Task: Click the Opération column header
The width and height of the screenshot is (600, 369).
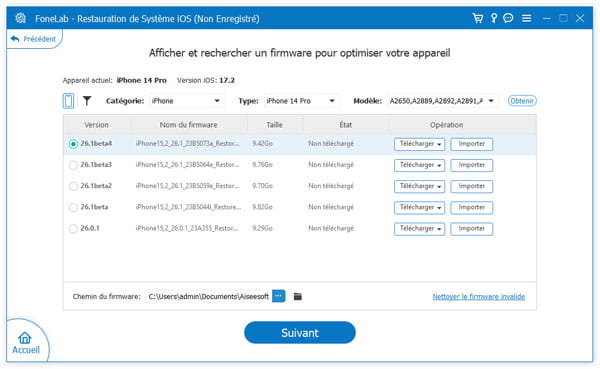Action: tap(447, 125)
